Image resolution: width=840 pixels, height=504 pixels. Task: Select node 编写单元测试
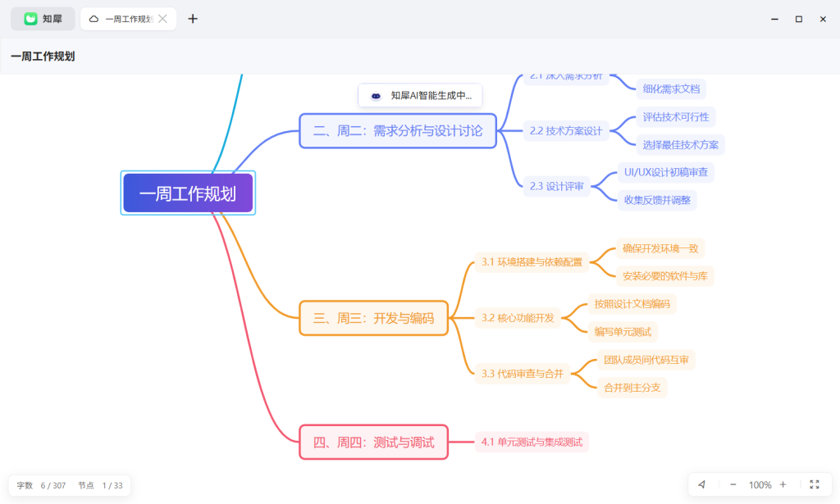tap(623, 332)
